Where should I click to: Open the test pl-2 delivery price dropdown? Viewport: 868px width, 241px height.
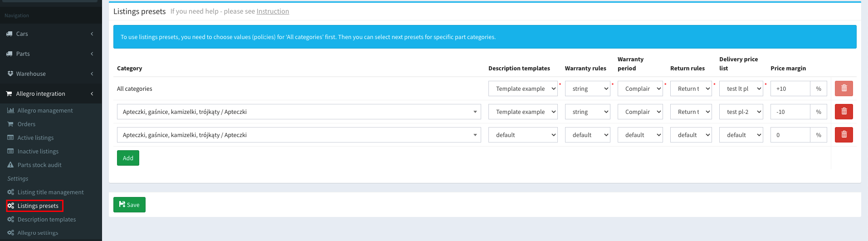(741, 112)
